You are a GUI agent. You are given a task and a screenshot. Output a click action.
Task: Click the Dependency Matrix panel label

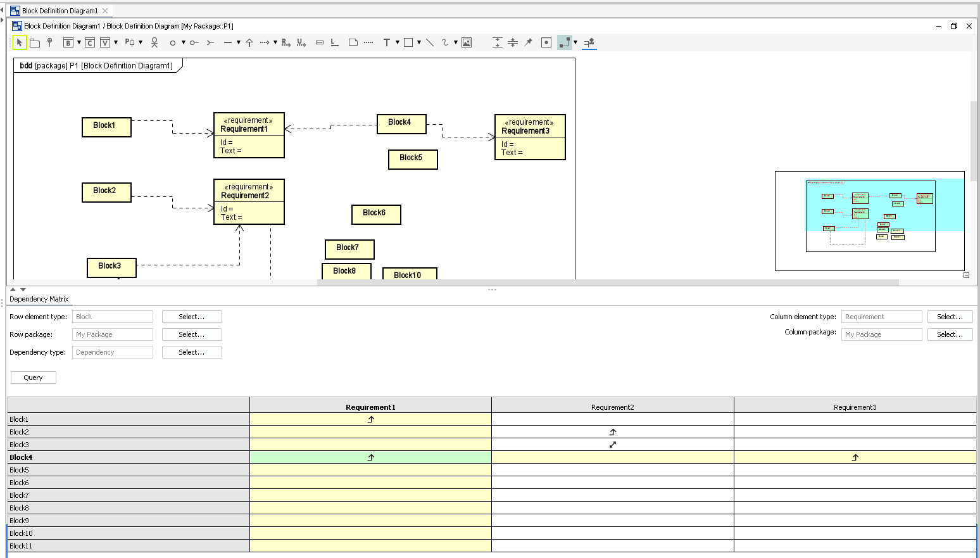39,299
